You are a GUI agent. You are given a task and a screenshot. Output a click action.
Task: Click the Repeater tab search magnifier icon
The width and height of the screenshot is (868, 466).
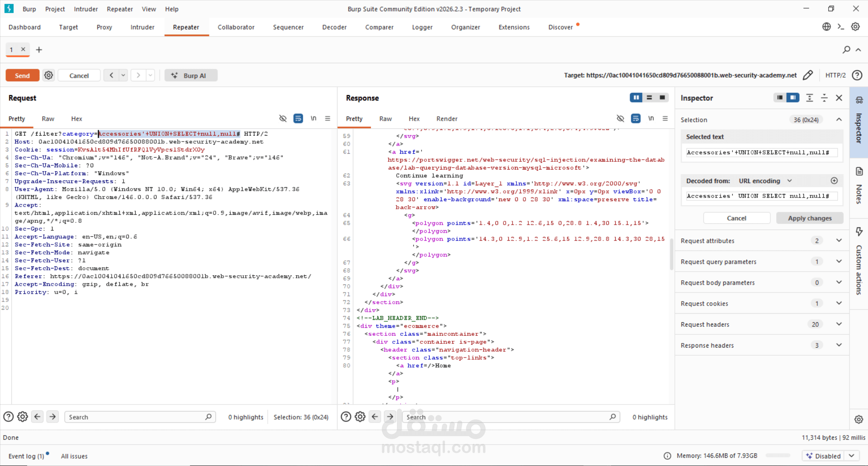coord(846,50)
